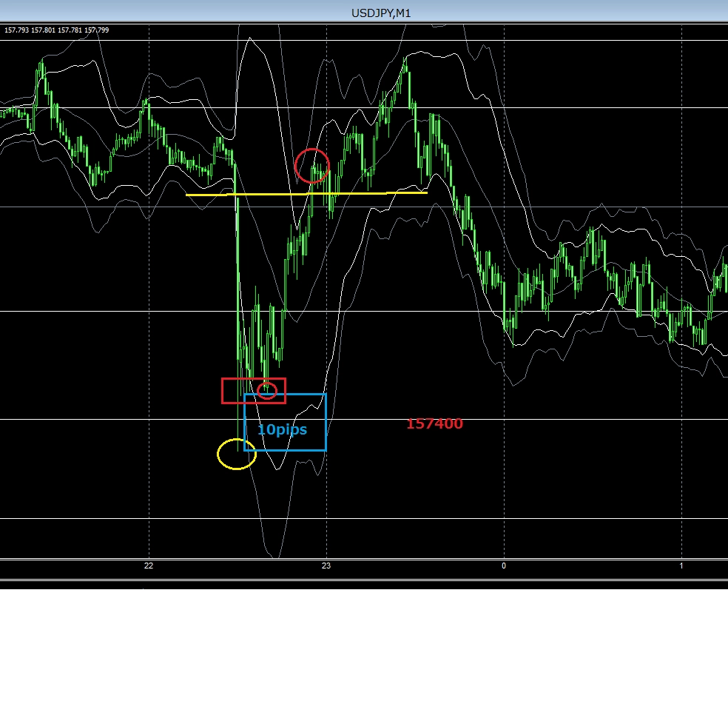728x721 pixels.
Task: Click the 1 hour label on time axis
Action: pos(681,566)
